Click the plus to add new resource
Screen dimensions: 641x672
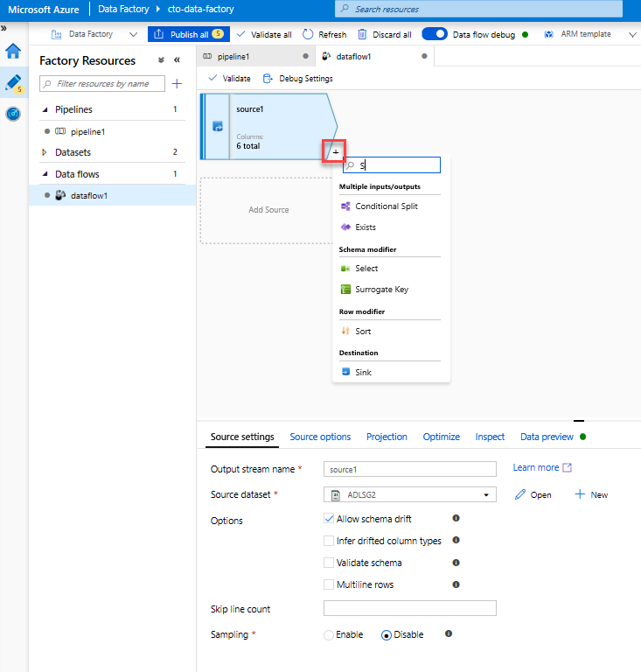(x=177, y=84)
